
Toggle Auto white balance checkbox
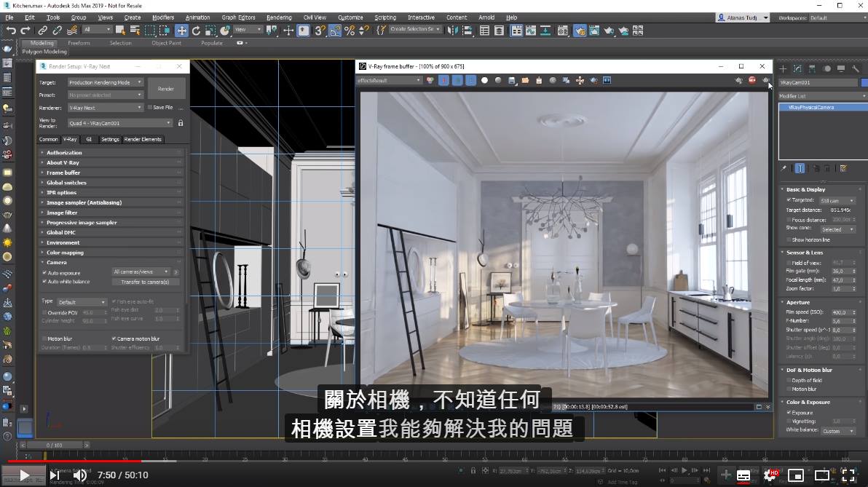pos(44,282)
